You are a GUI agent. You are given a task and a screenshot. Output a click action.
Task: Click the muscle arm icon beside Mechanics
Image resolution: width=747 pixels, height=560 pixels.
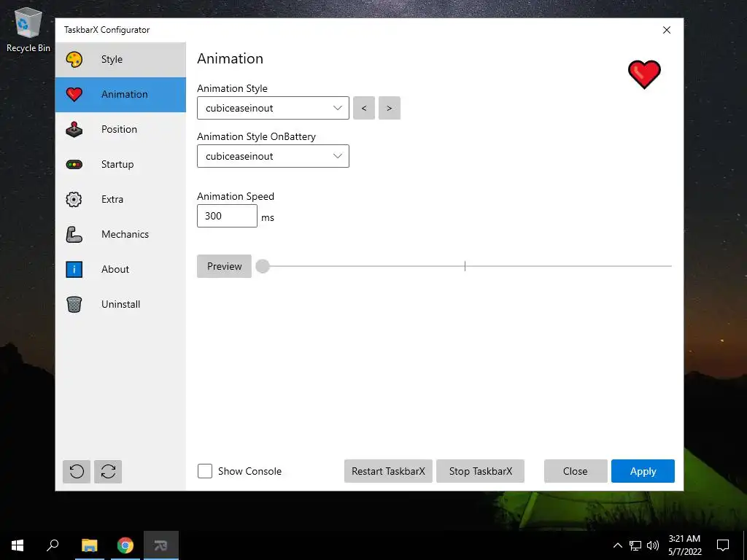tap(74, 234)
